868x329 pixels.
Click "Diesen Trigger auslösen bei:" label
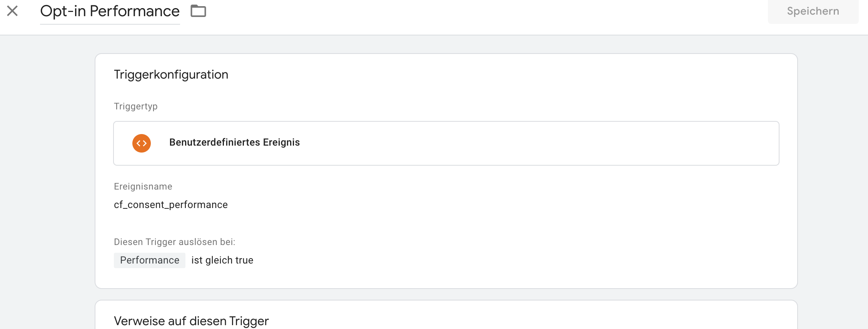coord(174,242)
